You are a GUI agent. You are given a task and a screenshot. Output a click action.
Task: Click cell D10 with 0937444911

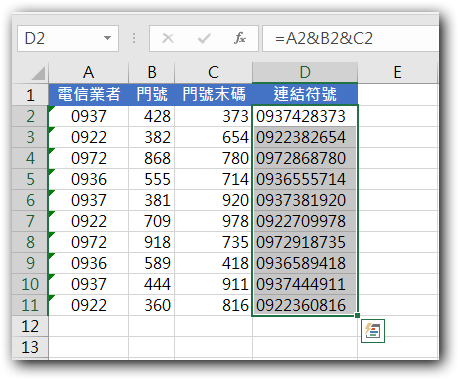(x=305, y=284)
